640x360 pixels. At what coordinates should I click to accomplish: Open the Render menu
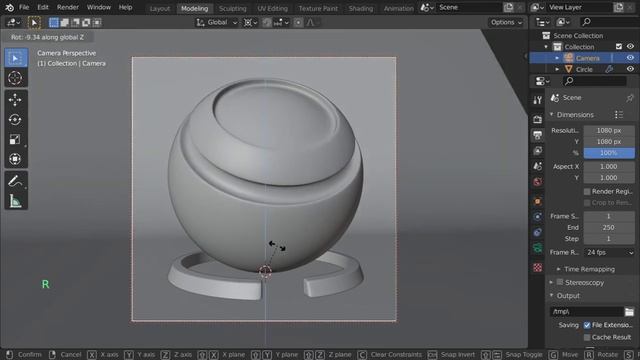coord(68,7)
